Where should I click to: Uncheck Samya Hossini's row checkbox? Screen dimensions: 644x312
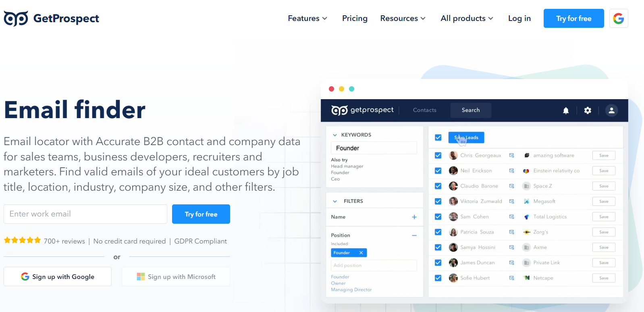pyautogui.click(x=438, y=247)
